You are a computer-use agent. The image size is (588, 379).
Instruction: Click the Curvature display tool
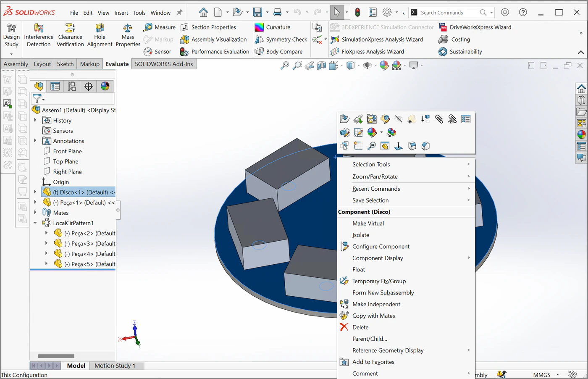point(273,27)
